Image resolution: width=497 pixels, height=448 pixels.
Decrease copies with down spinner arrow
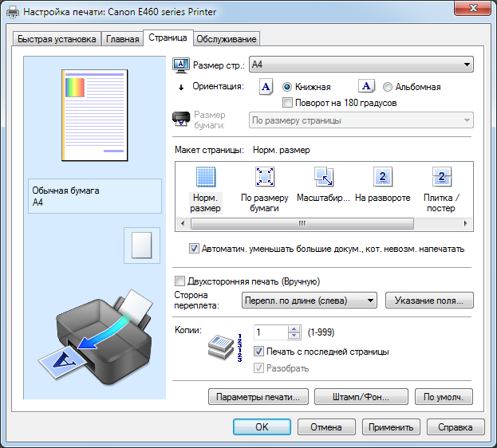click(x=294, y=336)
